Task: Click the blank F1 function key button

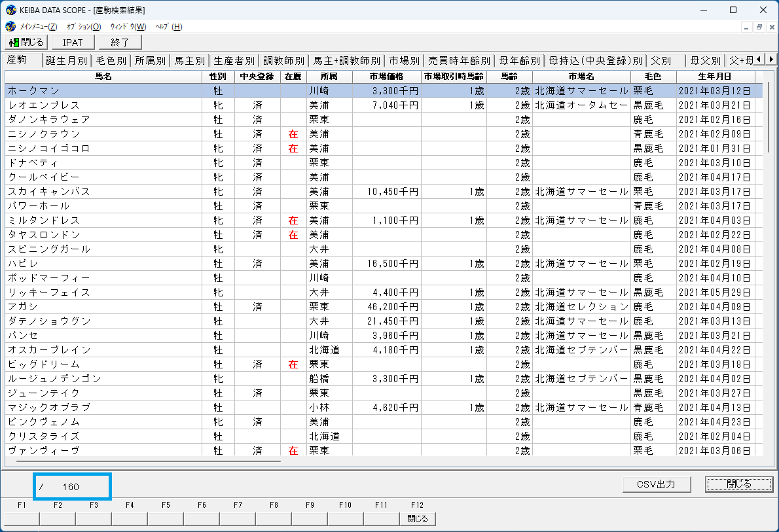Action: pyautogui.click(x=22, y=519)
